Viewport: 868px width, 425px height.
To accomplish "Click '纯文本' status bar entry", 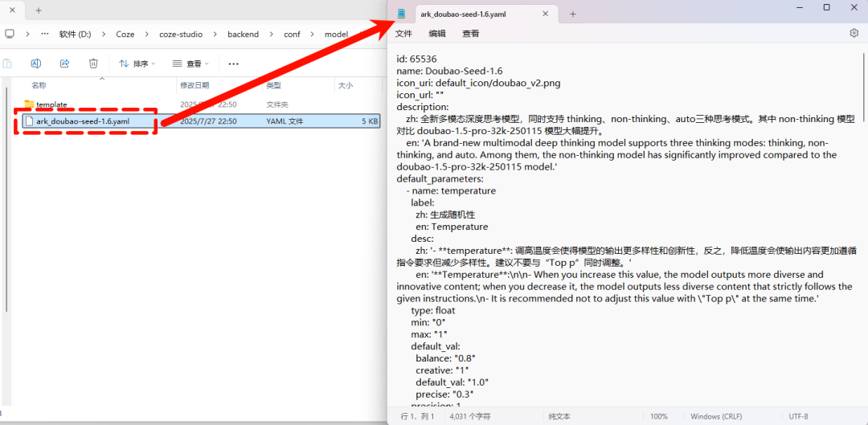I will click(x=559, y=416).
